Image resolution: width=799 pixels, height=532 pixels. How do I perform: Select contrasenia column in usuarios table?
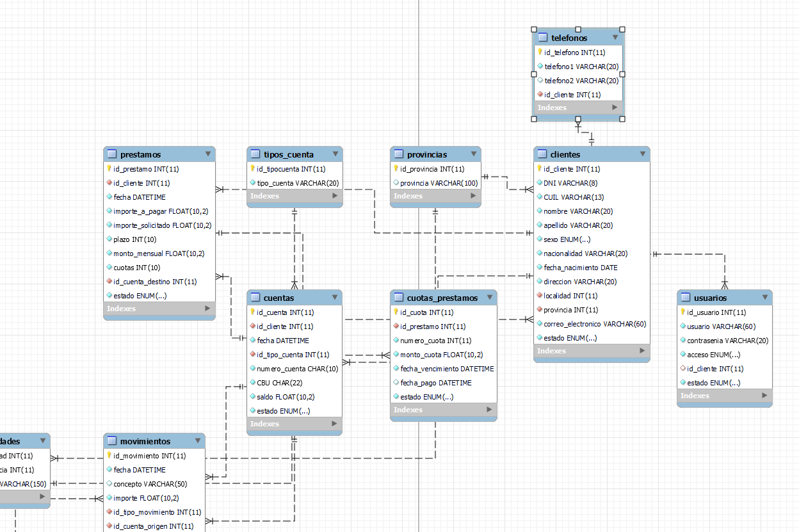pos(727,341)
